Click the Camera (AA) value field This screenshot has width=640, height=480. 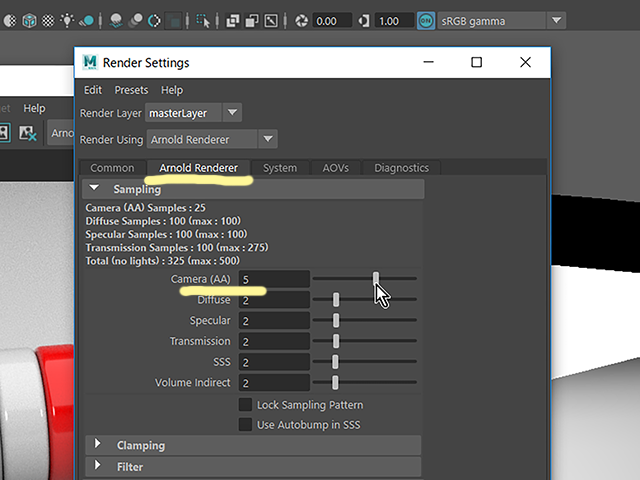click(274, 279)
